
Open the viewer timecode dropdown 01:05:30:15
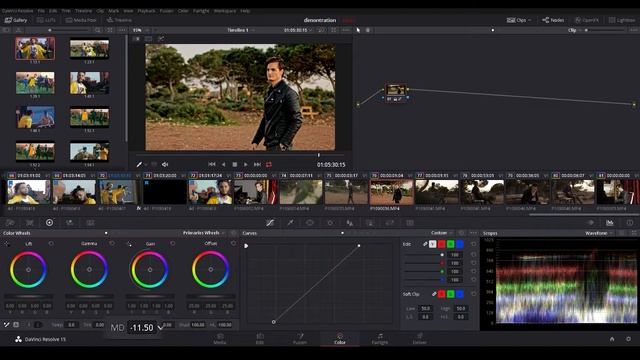[x=298, y=30]
